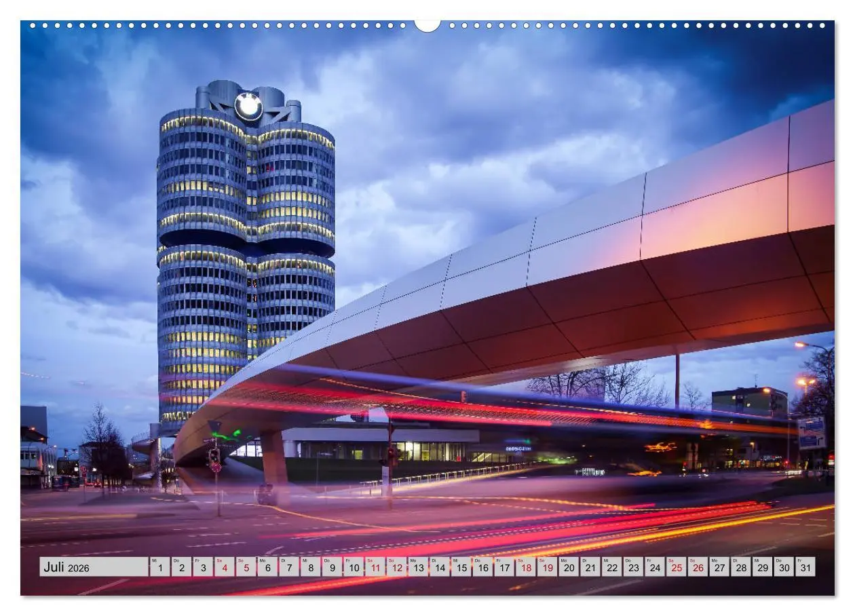Image resolution: width=855 pixels, height=616 pixels.
Task: Click the "Juli 2026" month label
Action: 94,567
